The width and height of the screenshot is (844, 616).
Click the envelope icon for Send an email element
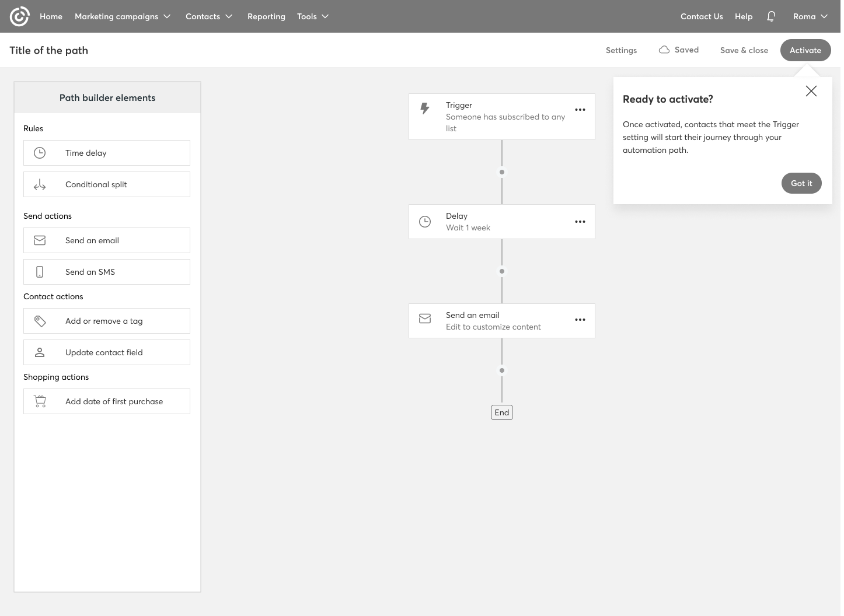click(x=40, y=240)
